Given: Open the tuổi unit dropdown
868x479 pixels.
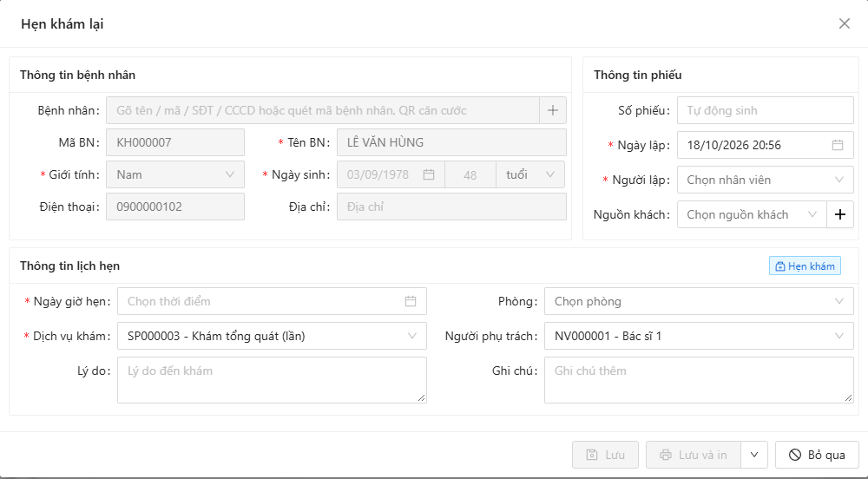Looking at the screenshot, I should pyautogui.click(x=530, y=174).
